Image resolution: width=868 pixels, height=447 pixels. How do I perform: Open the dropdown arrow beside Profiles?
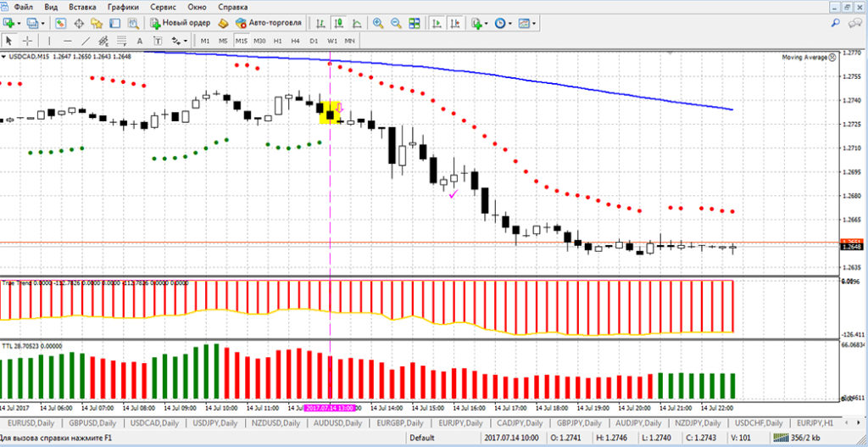[x=42, y=24]
